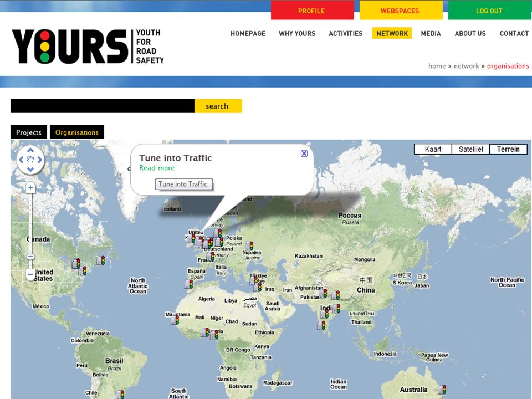Click the Россия Russia map label

tap(350, 218)
